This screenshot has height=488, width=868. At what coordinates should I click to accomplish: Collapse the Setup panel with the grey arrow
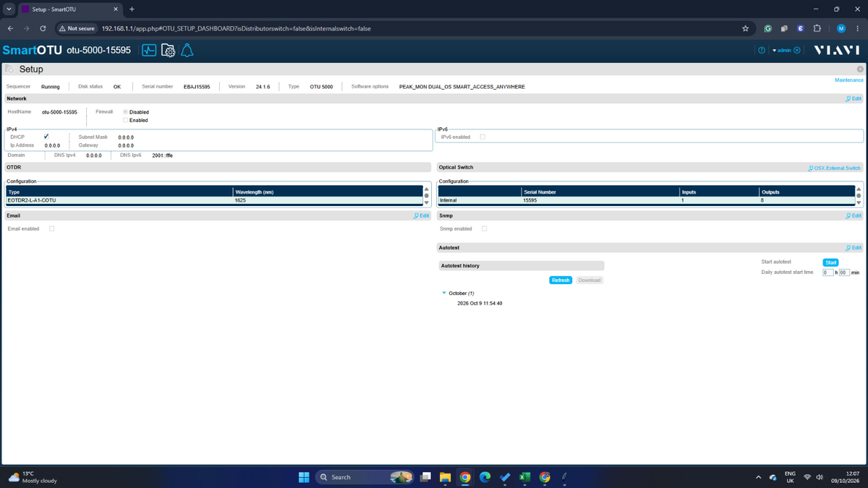point(860,69)
